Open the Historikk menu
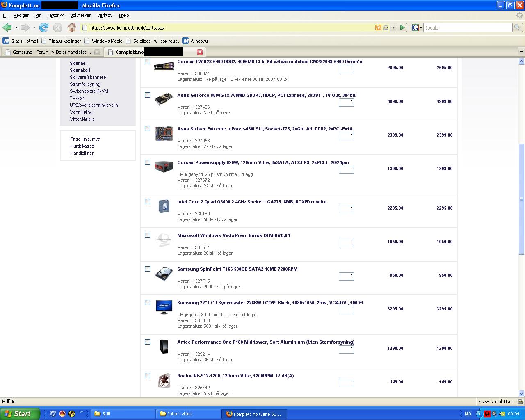The width and height of the screenshot is (525, 420). (55, 15)
